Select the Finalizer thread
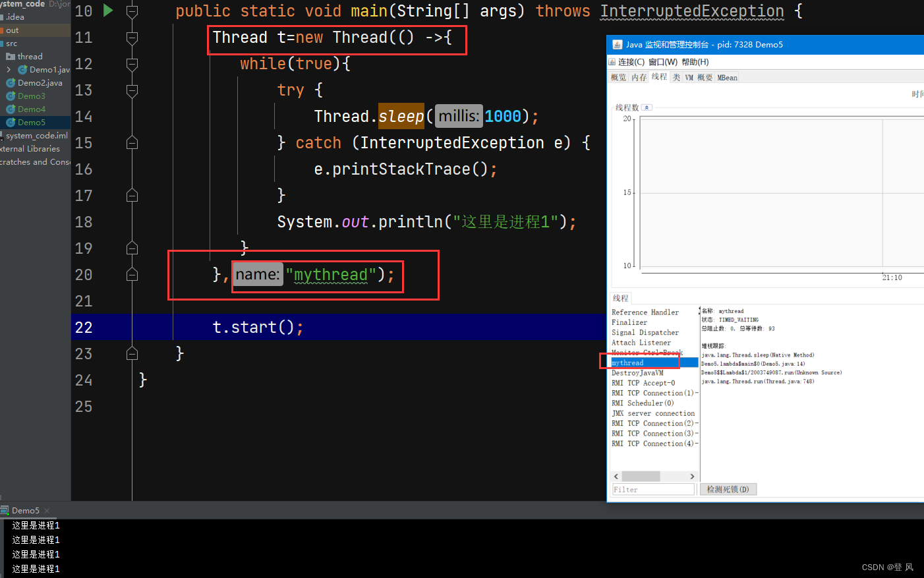Image resolution: width=924 pixels, height=578 pixels. pyautogui.click(x=629, y=322)
